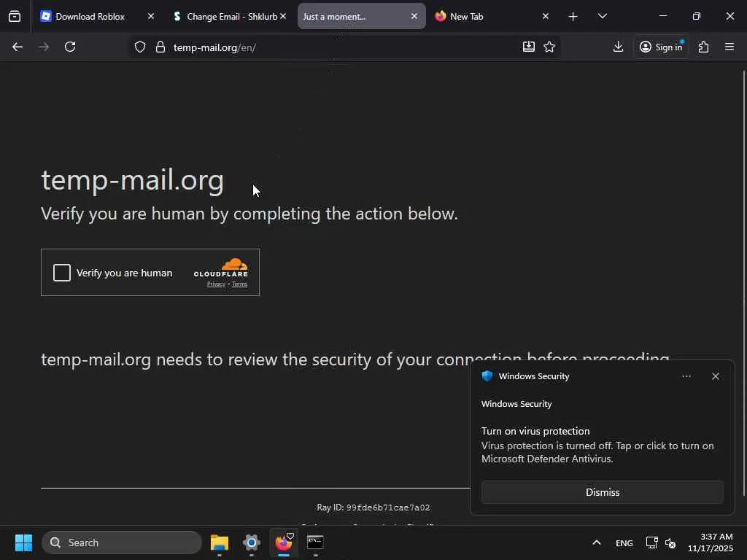Open the network tray icon
This screenshot has height=560, width=747.
pyautogui.click(x=651, y=542)
